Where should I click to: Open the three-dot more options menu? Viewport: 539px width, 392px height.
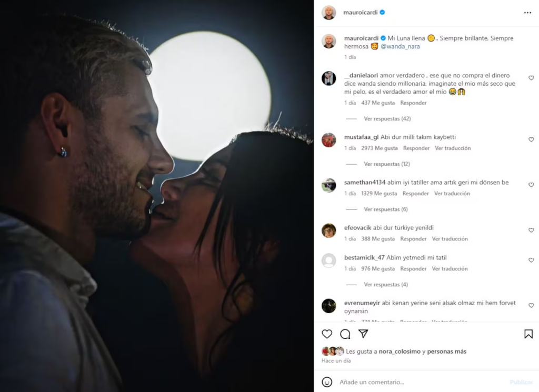tap(527, 13)
